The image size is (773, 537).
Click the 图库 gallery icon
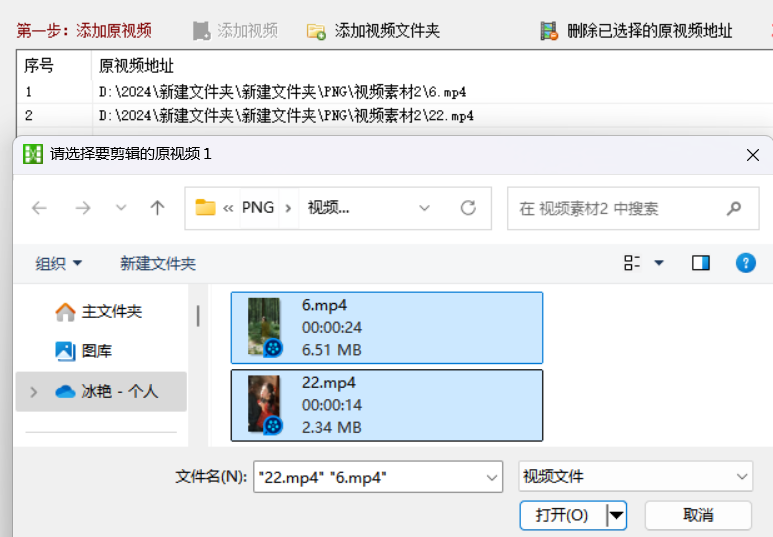coord(65,351)
